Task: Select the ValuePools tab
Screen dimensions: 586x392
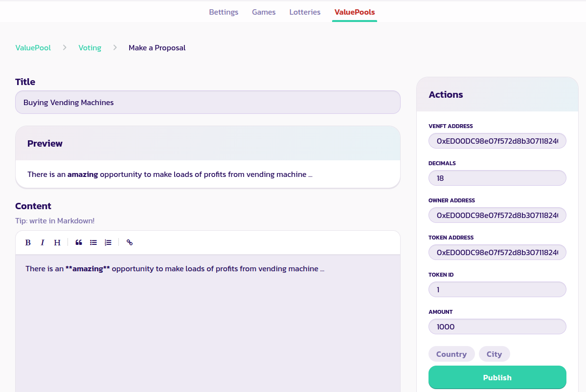Action: (x=355, y=12)
